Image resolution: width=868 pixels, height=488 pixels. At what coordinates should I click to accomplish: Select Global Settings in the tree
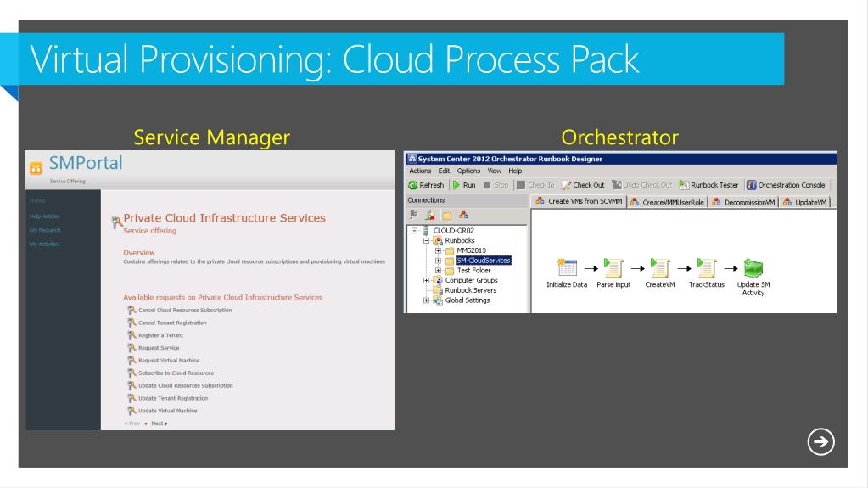468,300
